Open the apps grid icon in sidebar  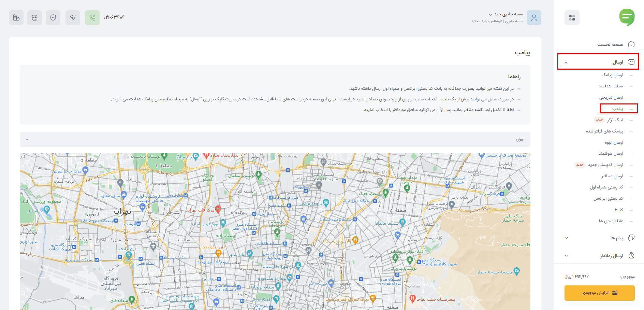pos(572,17)
